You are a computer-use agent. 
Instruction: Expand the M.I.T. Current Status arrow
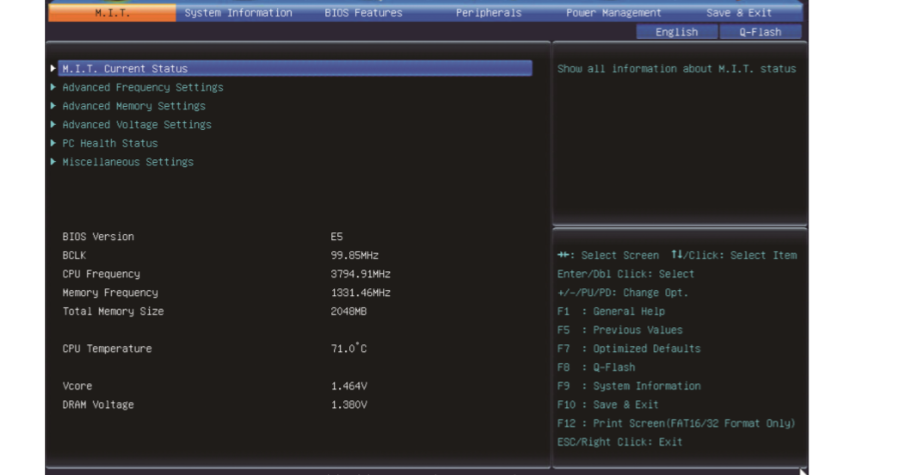click(x=53, y=69)
